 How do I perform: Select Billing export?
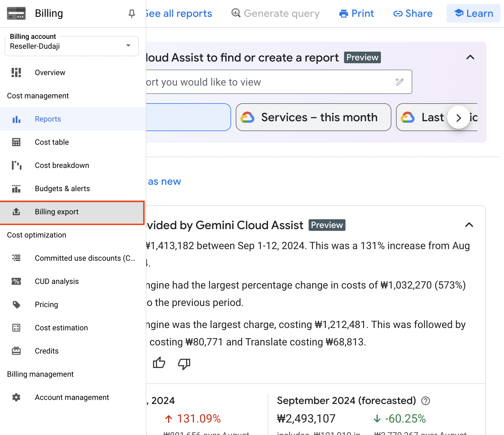coord(72,212)
